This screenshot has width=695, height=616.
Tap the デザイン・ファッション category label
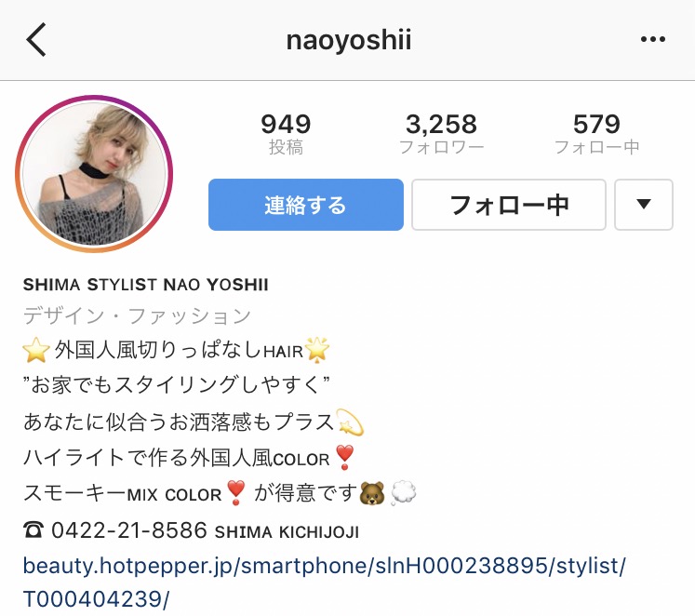pos(137,316)
